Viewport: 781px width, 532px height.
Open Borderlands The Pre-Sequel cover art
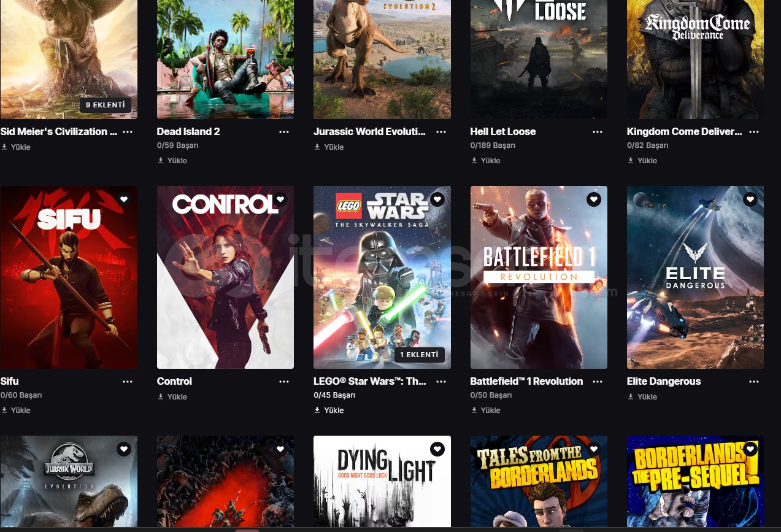(695, 482)
